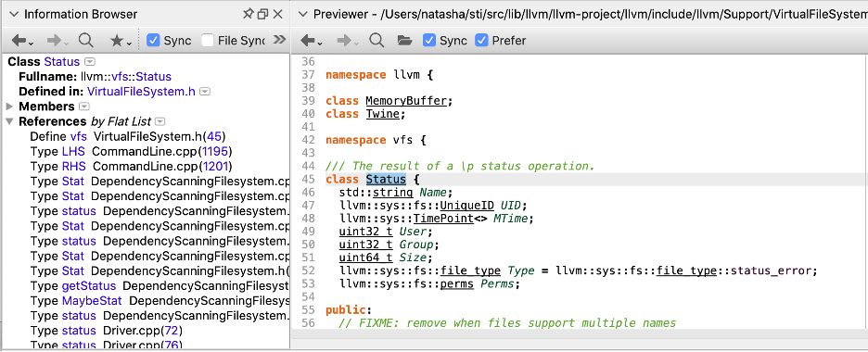Screen dimensions: 868x352
Task: Click line number 45 in Previewer gutter
Action: (x=308, y=179)
